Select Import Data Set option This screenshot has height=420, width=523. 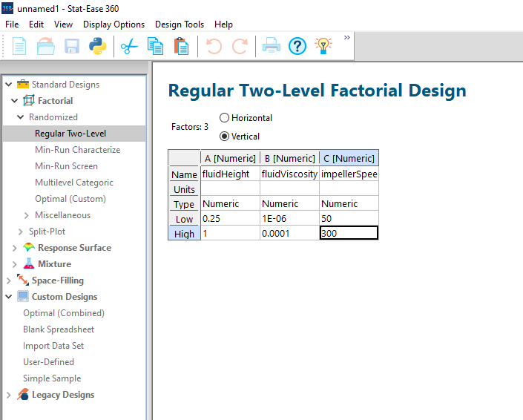53,346
